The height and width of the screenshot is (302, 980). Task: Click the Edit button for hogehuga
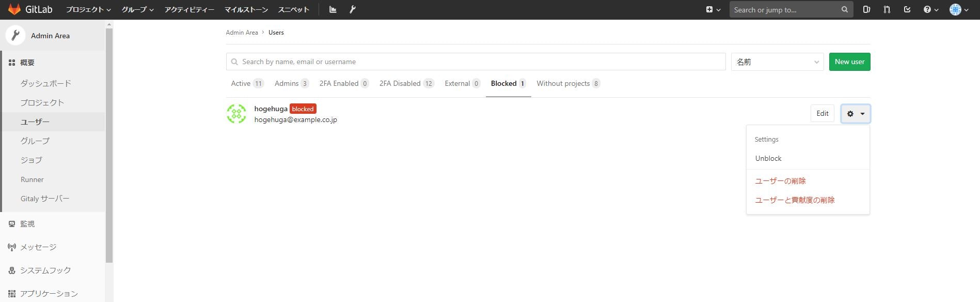click(822, 114)
